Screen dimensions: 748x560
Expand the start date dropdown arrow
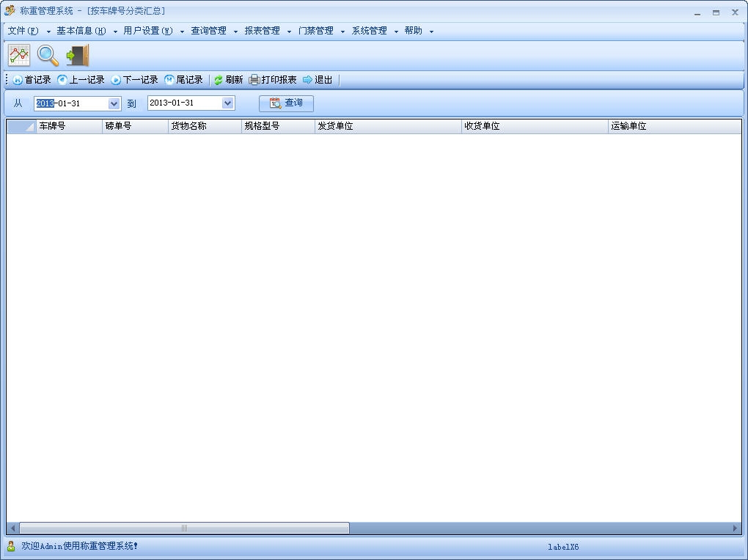coord(114,103)
